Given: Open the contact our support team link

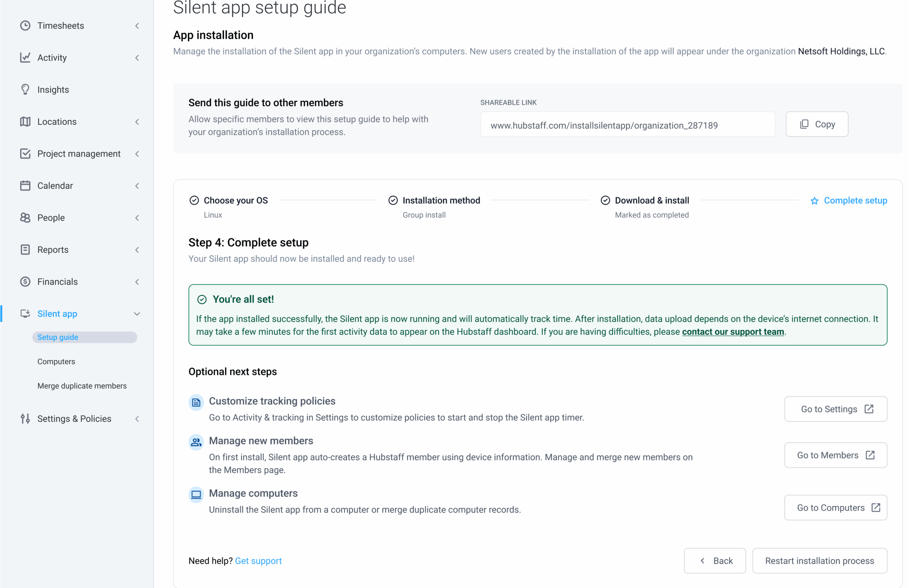Looking at the screenshot, I should click(x=733, y=332).
